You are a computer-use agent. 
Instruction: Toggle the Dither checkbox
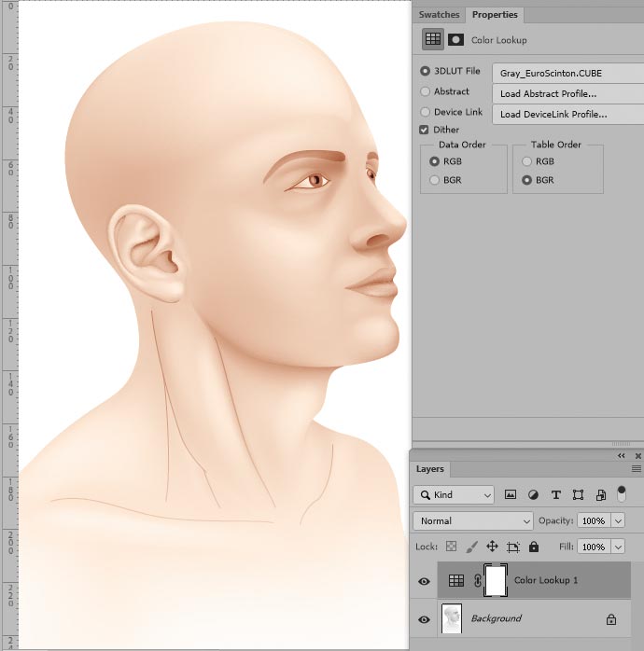point(425,130)
